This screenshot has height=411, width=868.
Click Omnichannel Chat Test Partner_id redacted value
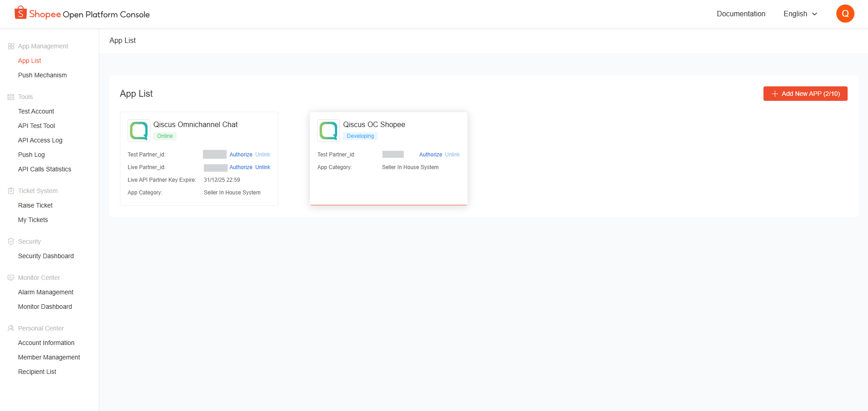click(x=215, y=155)
